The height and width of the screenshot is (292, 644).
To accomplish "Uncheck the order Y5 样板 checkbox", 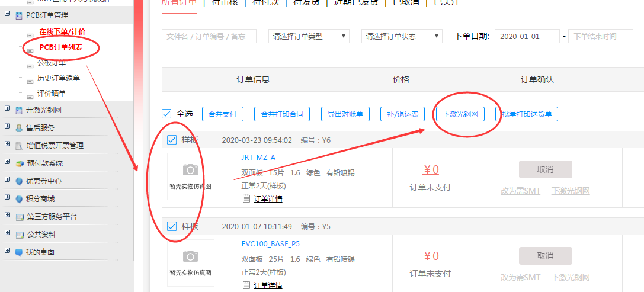I will [172, 226].
